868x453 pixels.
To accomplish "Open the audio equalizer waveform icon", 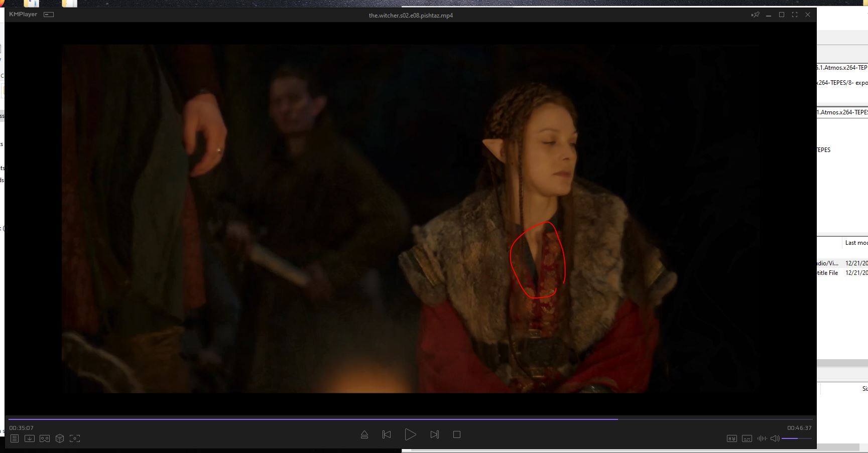I will (762, 438).
